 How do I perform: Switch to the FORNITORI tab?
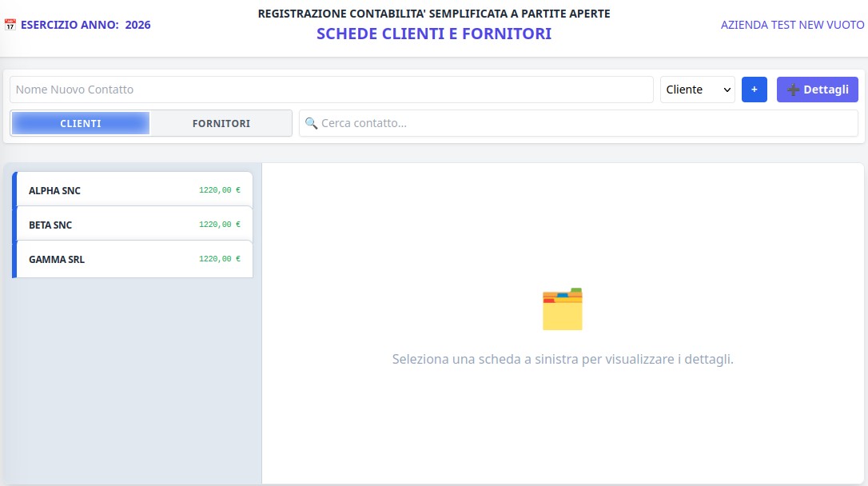tap(221, 123)
